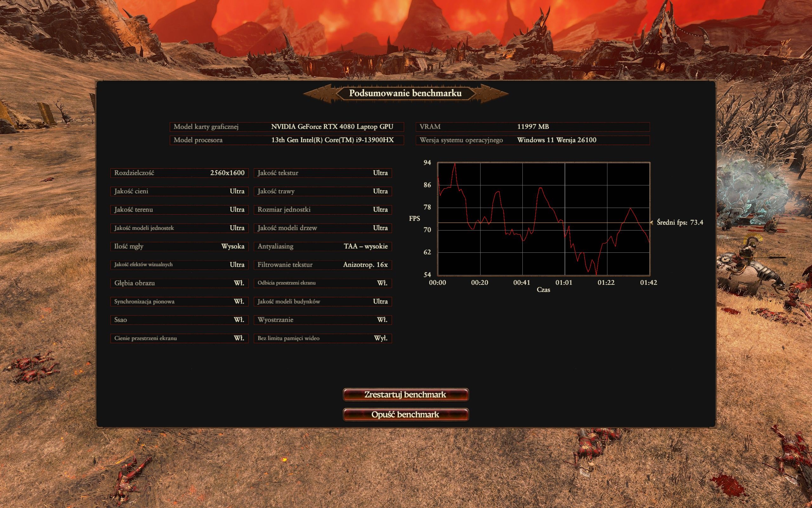The width and height of the screenshot is (812, 508).
Task: Click the Zrestartuj benchmark button
Action: [x=406, y=394]
